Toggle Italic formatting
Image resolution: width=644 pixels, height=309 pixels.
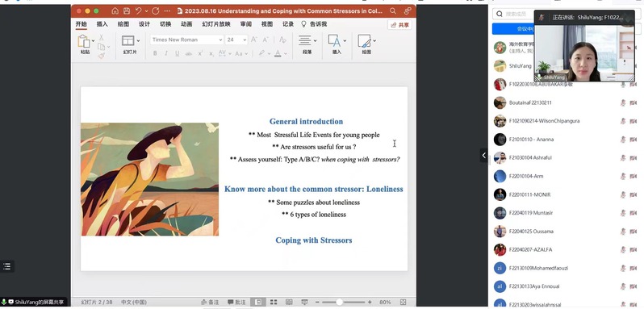point(166,53)
